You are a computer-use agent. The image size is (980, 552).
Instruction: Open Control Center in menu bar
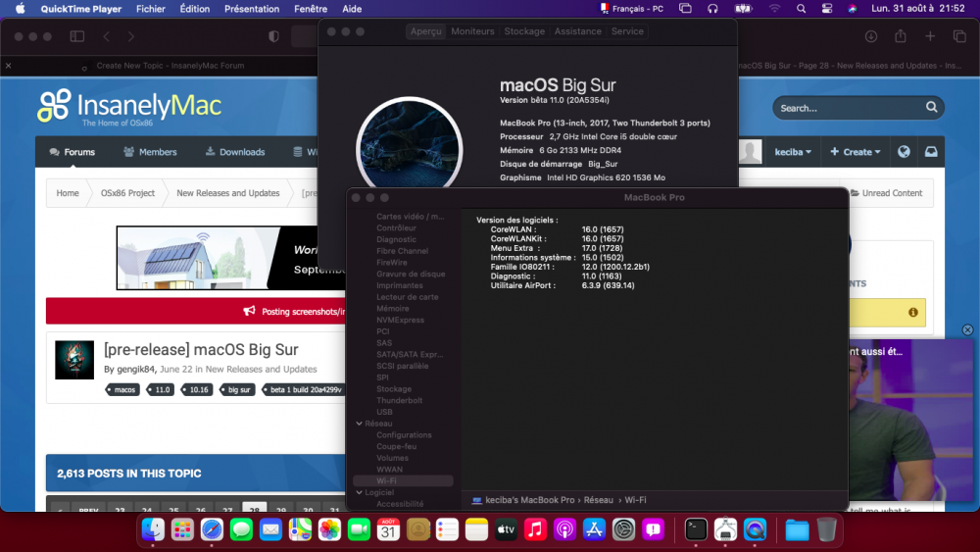(826, 9)
